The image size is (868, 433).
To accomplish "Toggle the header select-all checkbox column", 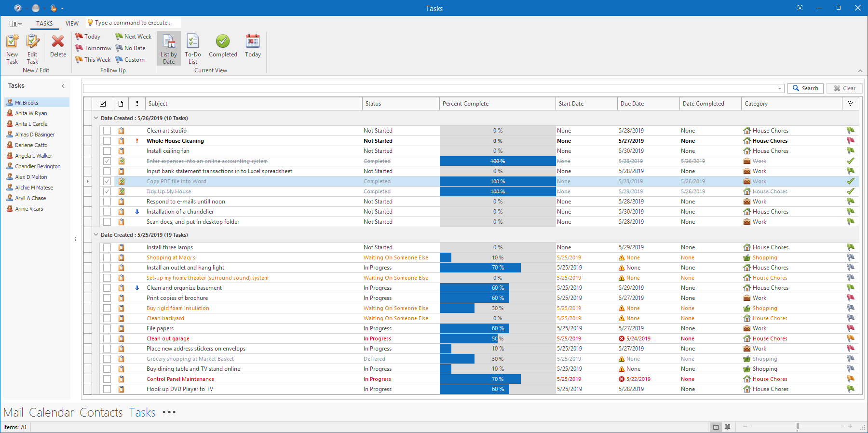I will (x=103, y=104).
